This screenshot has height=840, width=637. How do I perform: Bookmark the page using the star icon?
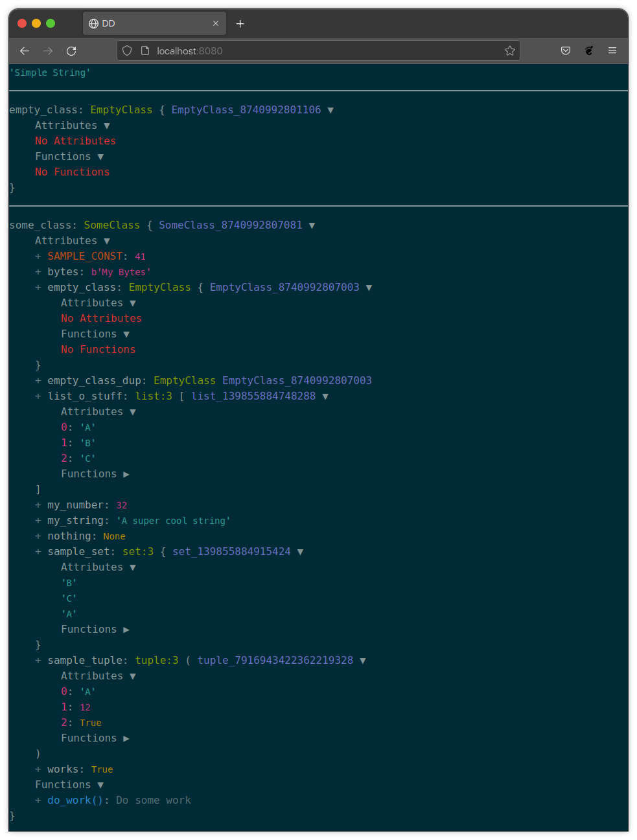[509, 51]
